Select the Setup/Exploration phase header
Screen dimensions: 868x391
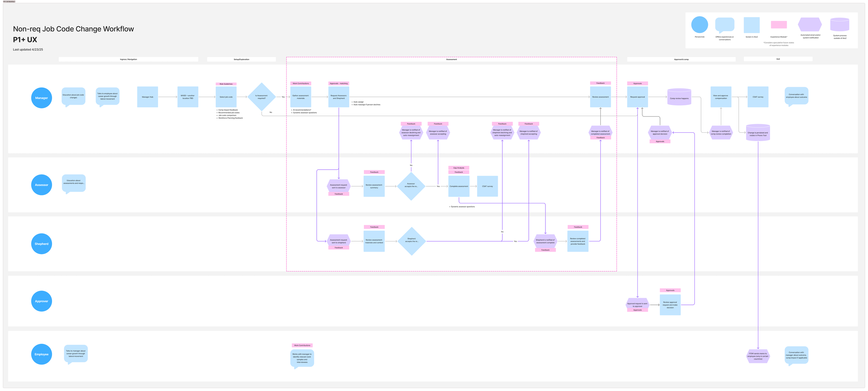point(241,59)
